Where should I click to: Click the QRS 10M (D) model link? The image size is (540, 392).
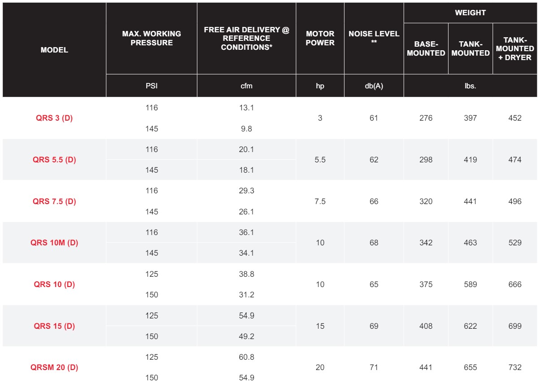tap(54, 243)
